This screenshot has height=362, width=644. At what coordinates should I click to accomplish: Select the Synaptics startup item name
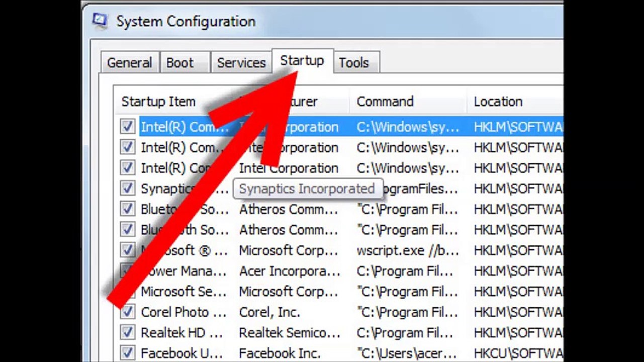coord(184,189)
